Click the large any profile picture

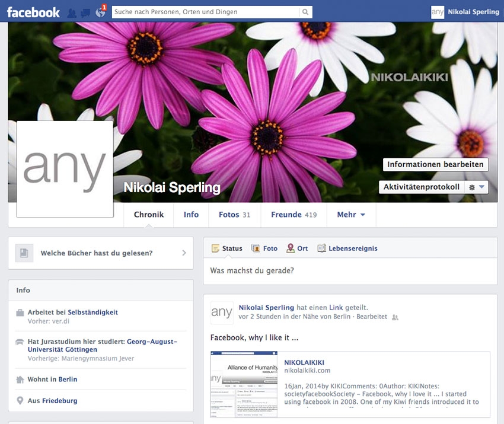coord(65,169)
